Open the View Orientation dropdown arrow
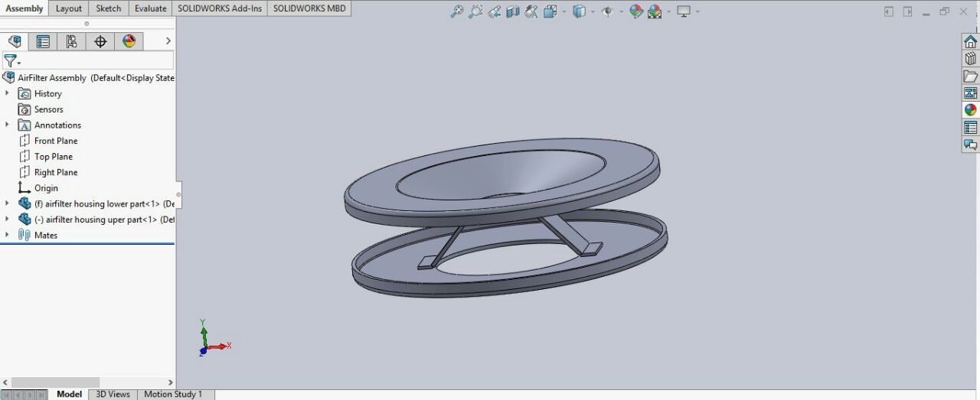The image size is (980, 400). 564,11
